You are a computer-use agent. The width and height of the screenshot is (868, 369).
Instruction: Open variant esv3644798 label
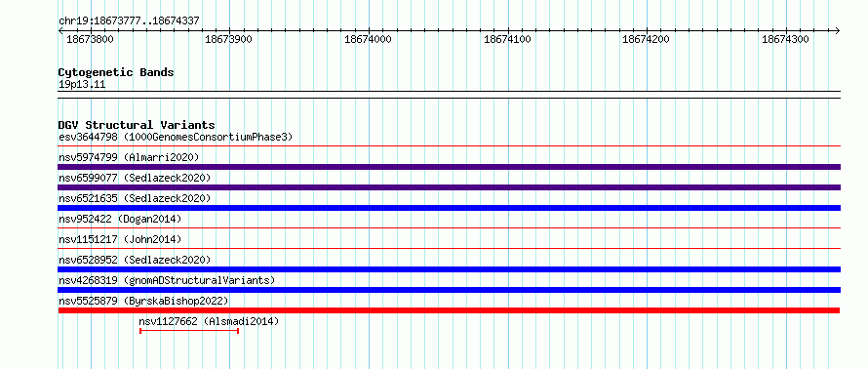[x=176, y=137]
